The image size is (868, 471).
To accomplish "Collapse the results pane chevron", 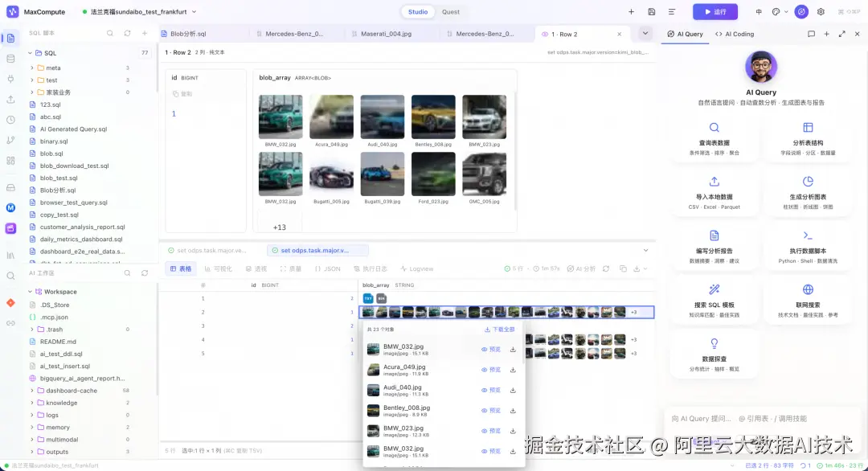I will 645,250.
